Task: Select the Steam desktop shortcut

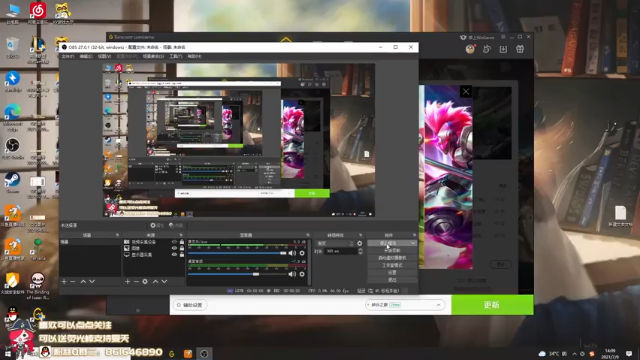Action: (13, 182)
